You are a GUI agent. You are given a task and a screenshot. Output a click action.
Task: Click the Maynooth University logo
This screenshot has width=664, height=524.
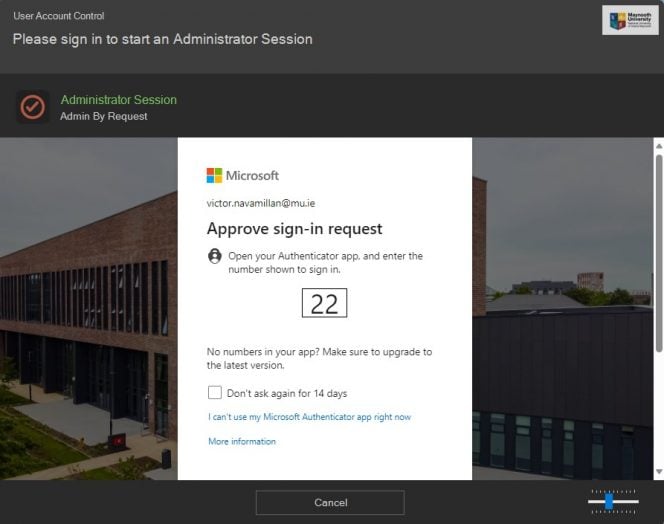(630, 20)
